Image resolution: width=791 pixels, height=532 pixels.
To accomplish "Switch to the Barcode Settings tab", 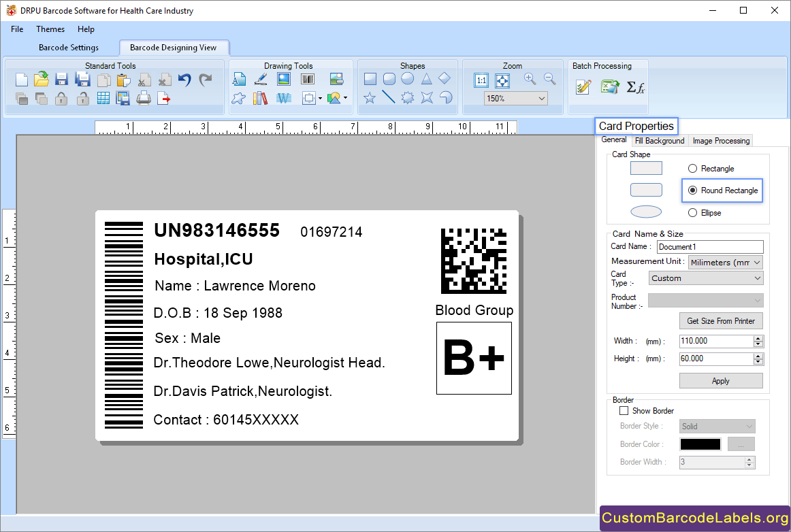I will (x=69, y=48).
